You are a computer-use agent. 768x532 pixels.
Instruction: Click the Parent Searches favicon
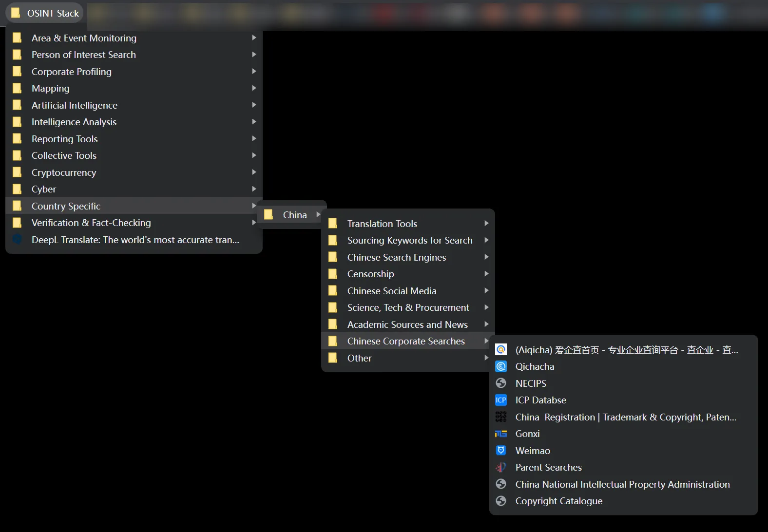click(501, 467)
